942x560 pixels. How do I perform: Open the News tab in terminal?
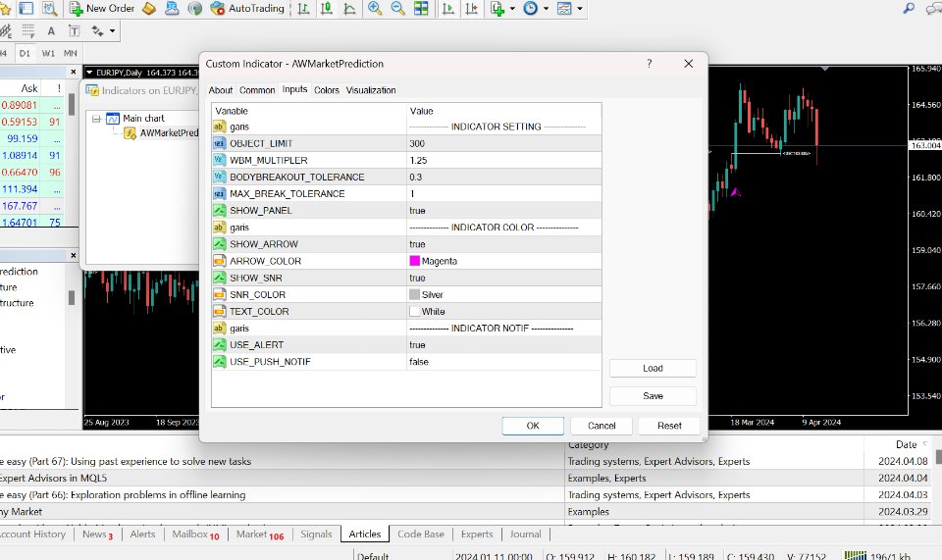click(x=97, y=535)
